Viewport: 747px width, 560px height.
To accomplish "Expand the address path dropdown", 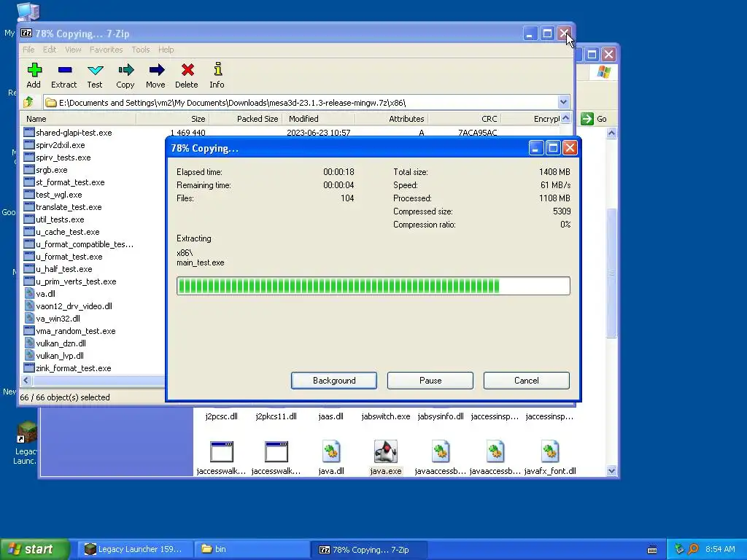I will tap(563, 102).
